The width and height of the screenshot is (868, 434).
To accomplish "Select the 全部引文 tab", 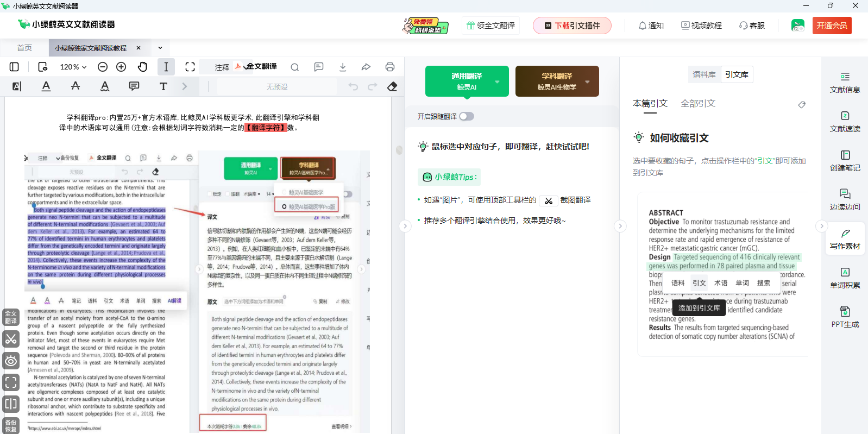I will click(x=698, y=104).
